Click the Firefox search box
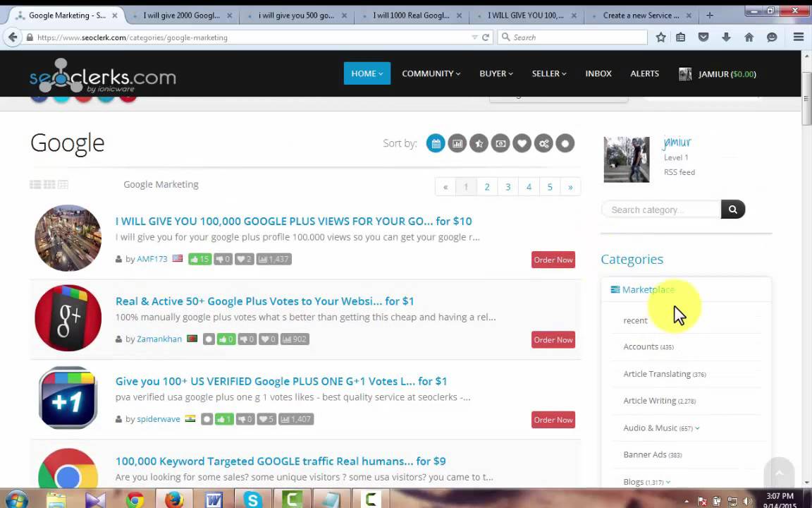The width and height of the screenshot is (812, 508). click(572, 37)
